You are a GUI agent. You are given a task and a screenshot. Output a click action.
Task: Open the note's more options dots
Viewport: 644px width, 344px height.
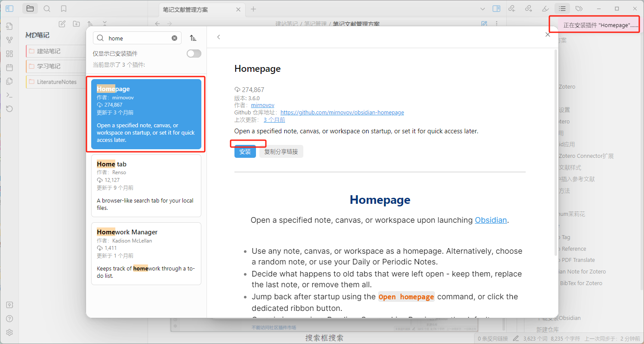(x=496, y=24)
